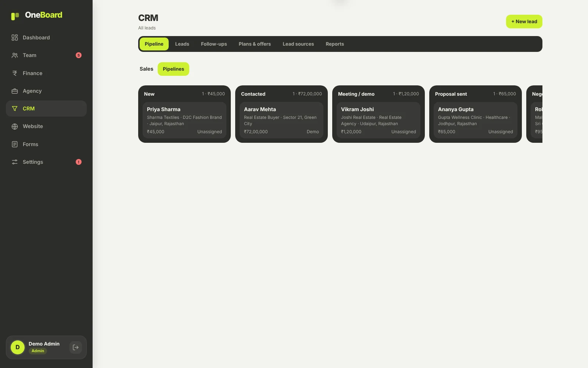Click the Settings sliders icon
588x368 pixels.
pos(15,162)
